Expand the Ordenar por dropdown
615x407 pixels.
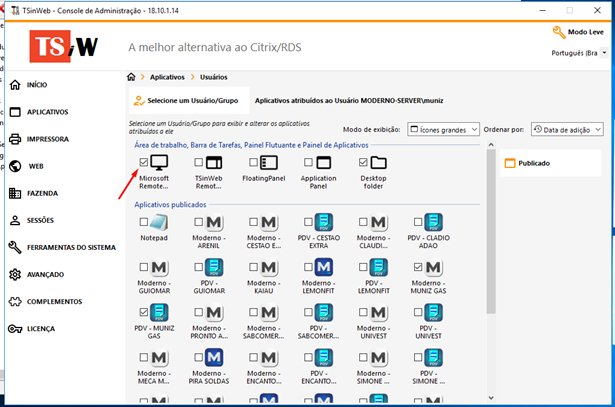(x=567, y=129)
